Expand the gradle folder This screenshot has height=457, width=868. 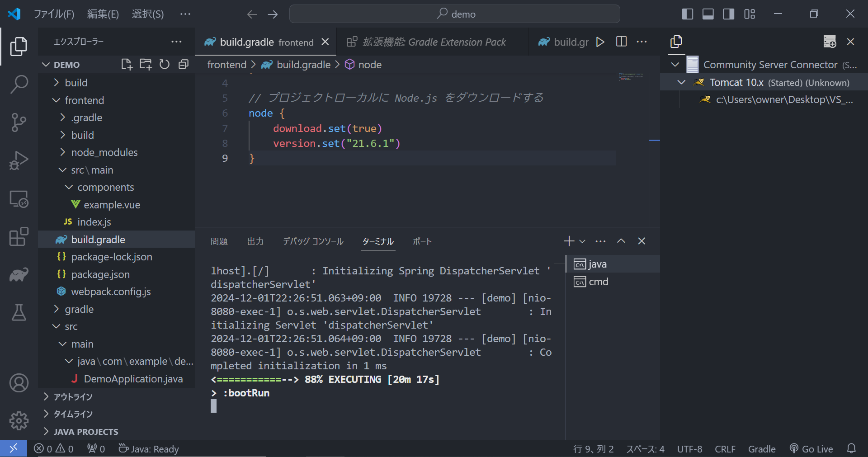tap(116, 309)
